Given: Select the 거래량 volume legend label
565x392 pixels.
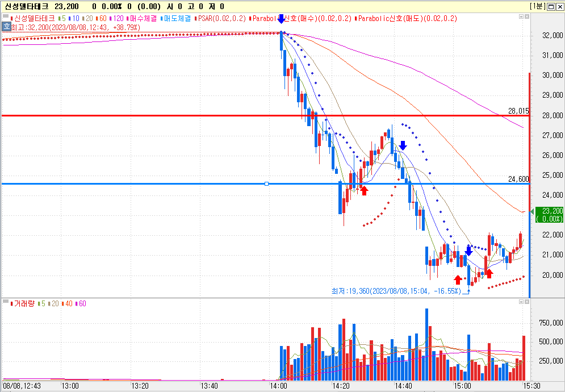Looking at the screenshot, I should [22, 303].
